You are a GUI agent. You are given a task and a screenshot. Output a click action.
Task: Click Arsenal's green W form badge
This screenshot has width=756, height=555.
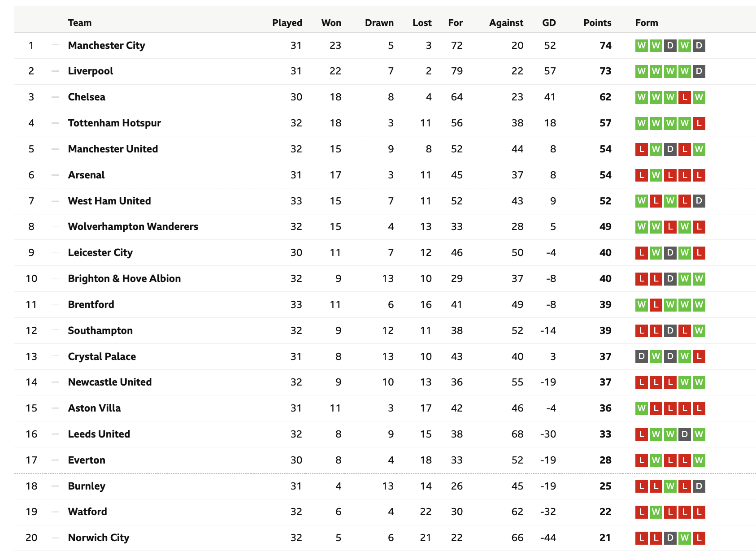point(656,175)
